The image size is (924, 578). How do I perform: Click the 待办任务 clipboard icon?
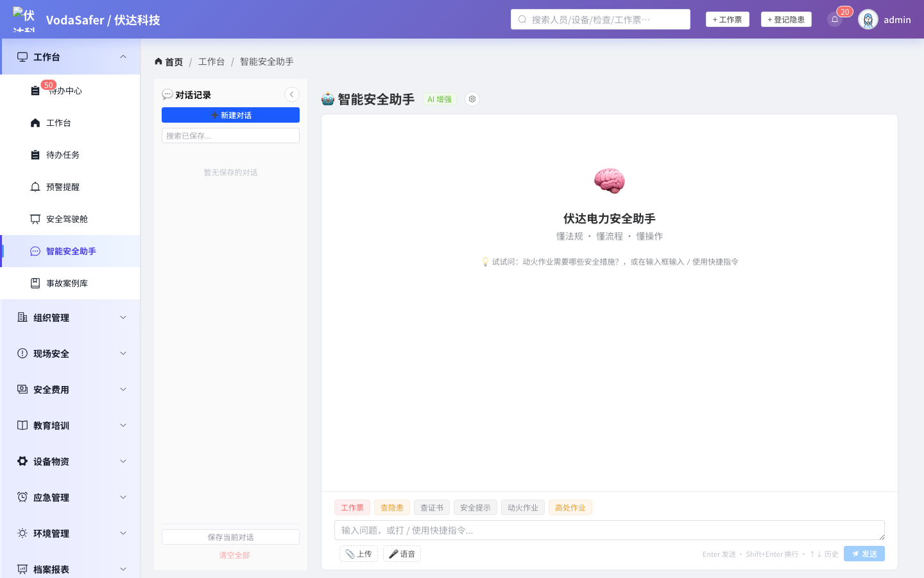[35, 155]
